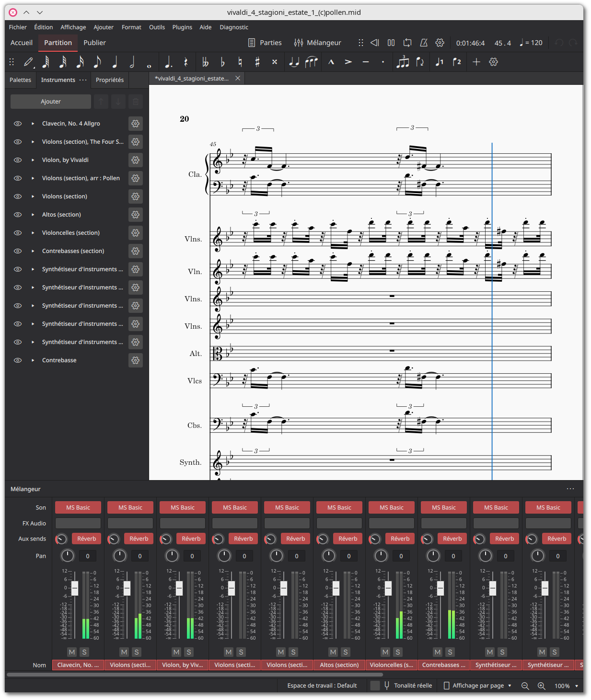Viewport: 591px width, 700px height.
Task: Expand Clavecin, No. 4 Allgro instrument
Action: tap(33, 124)
